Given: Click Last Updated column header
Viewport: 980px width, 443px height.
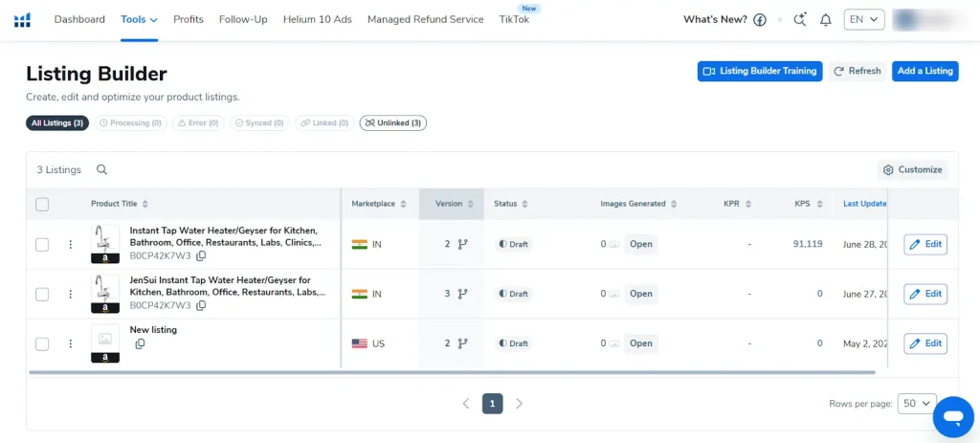Looking at the screenshot, I should pyautogui.click(x=865, y=204).
